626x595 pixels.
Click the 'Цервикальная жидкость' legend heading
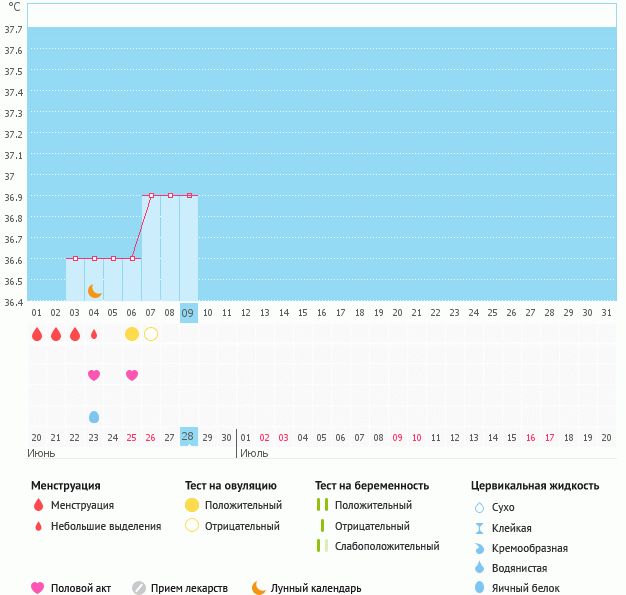(x=535, y=485)
